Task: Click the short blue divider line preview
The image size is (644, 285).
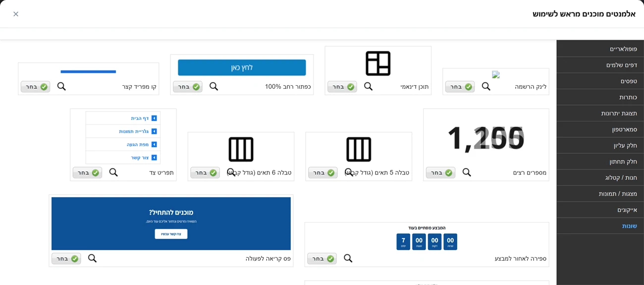Action: (88, 71)
